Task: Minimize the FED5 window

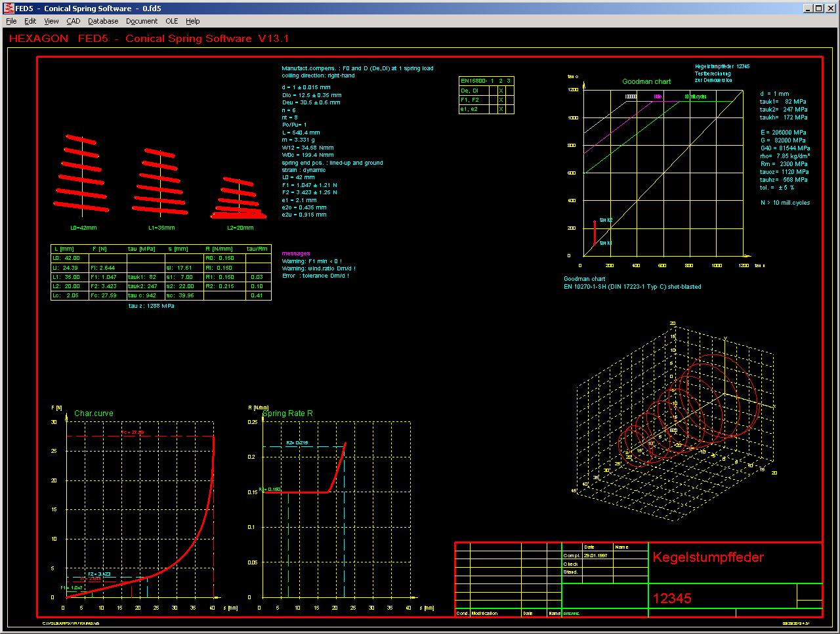Action: 809,9
